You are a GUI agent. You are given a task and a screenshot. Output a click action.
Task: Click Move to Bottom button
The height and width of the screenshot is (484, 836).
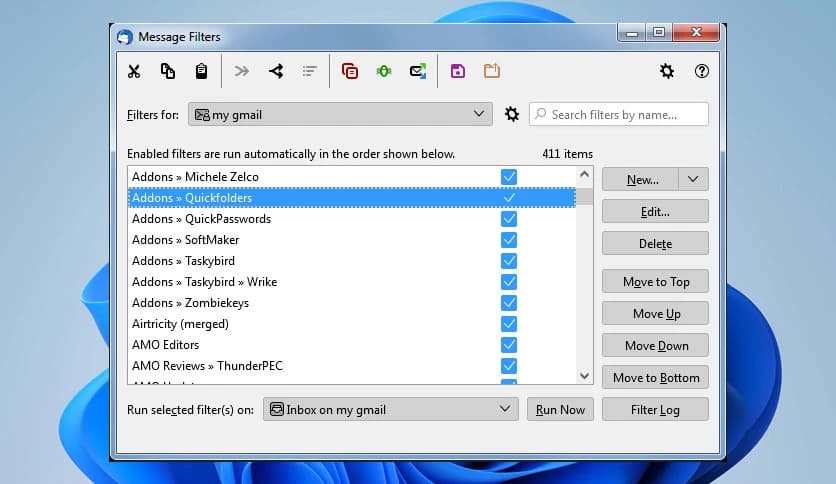[655, 377]
